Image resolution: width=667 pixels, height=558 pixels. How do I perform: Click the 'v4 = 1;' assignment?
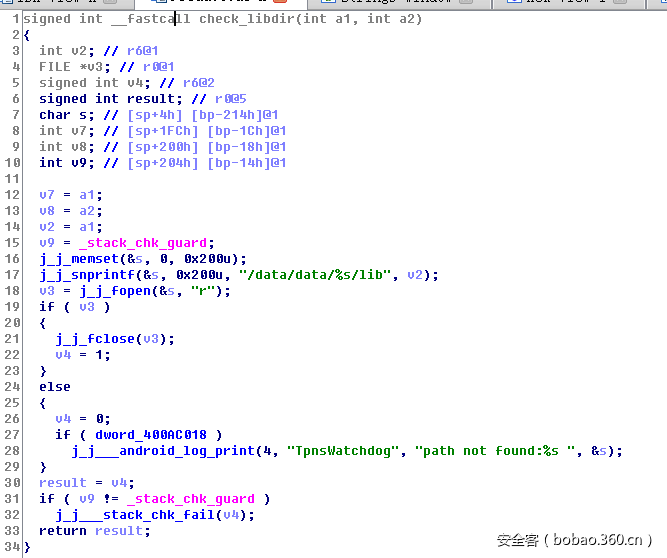click(x=83, y=355)
